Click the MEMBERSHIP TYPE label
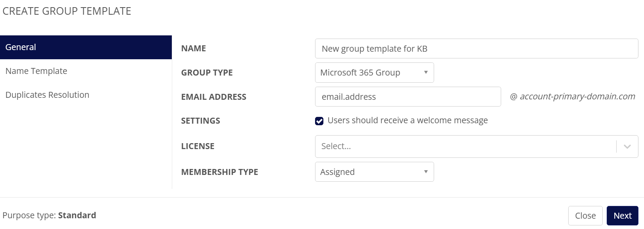Image resolution: width=644 pixels, height=229 pixels. tap(219, 172)
